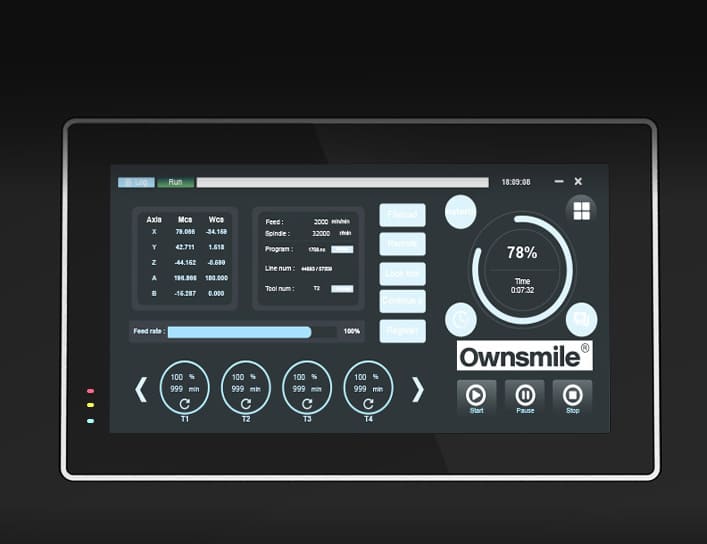
Task: Click the Pause button
Action: point(525,397)
